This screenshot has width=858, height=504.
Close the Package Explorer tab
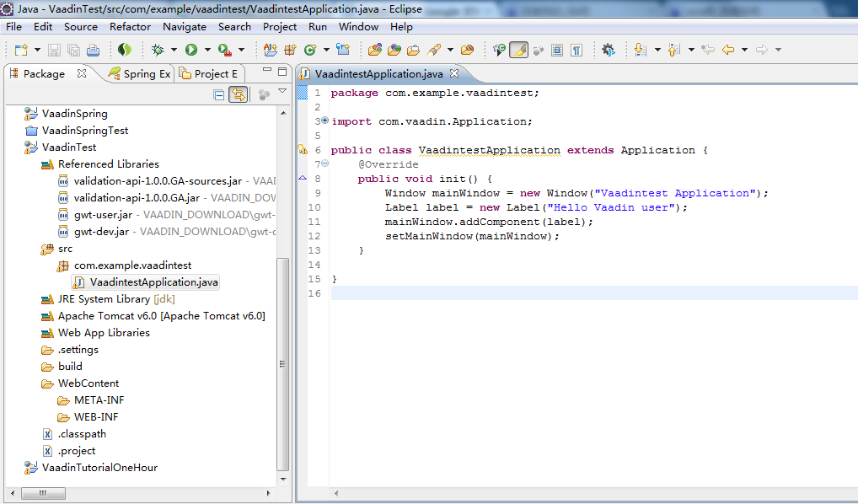coord(82,73)
